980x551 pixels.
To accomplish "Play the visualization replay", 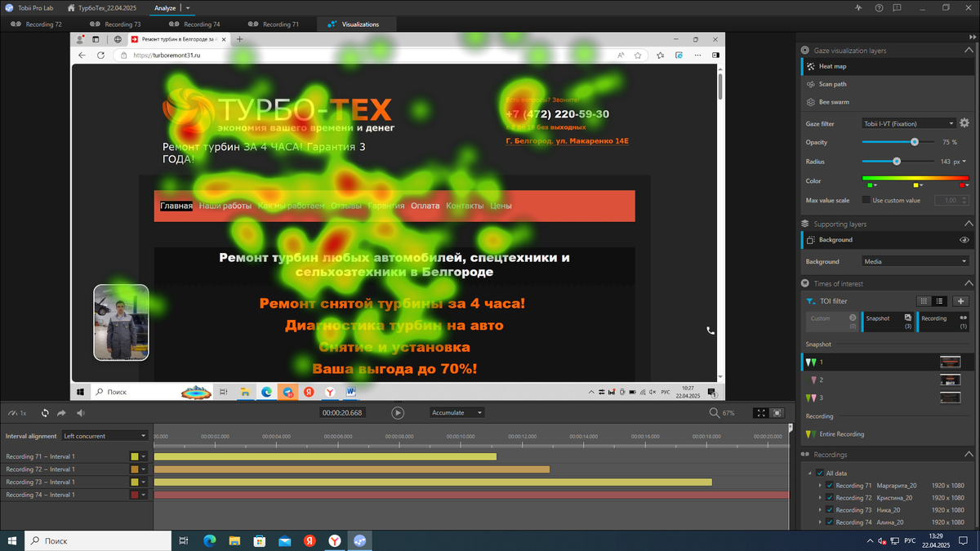I will [x=398, y=413].
